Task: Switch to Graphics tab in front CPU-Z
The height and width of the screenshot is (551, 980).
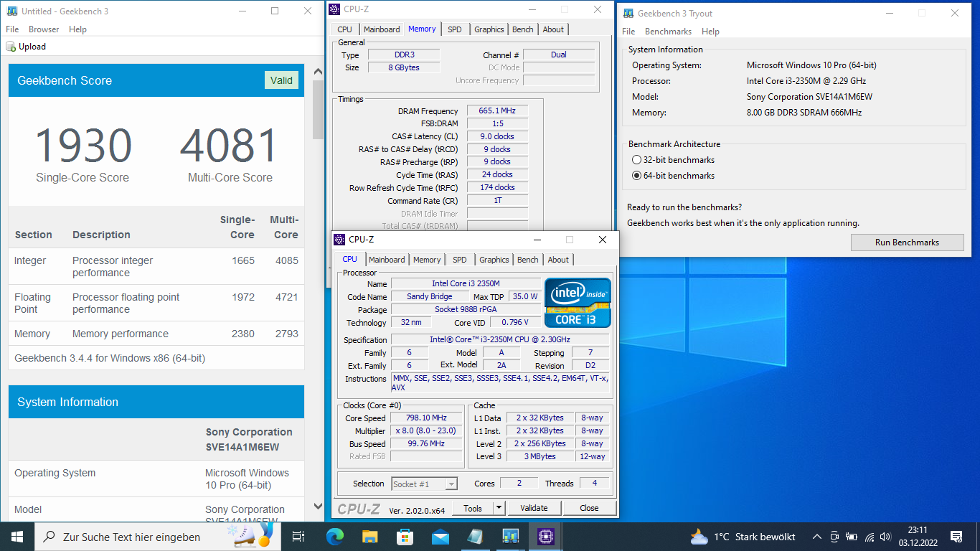Action: click(x=494, y=260)
